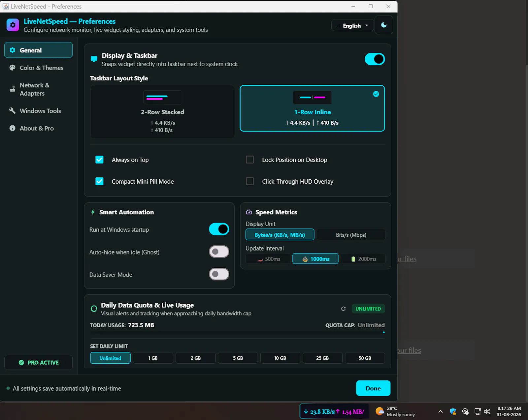
Task: Toggle Display & Taskbar switch off
Action: pyautogui.click(x=375, y=59)
